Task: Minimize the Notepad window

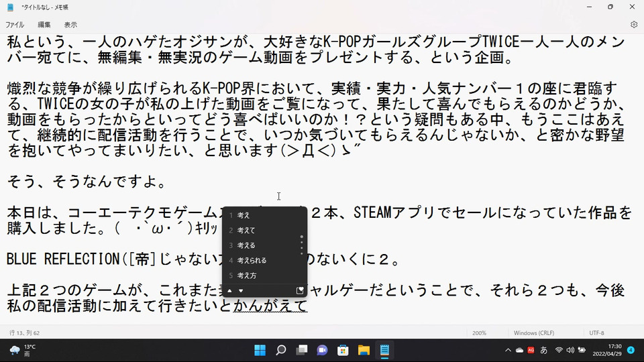Action: pos(589,7)
